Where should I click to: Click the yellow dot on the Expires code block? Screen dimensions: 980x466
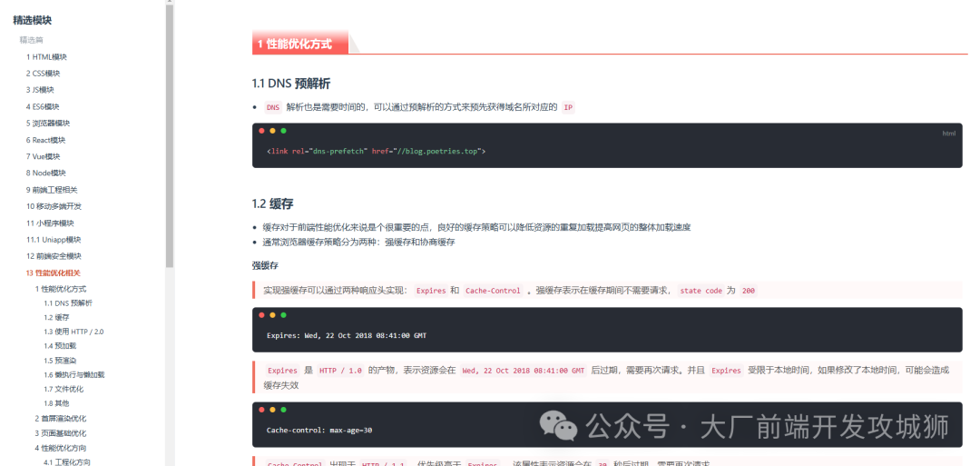coord(272,315)
